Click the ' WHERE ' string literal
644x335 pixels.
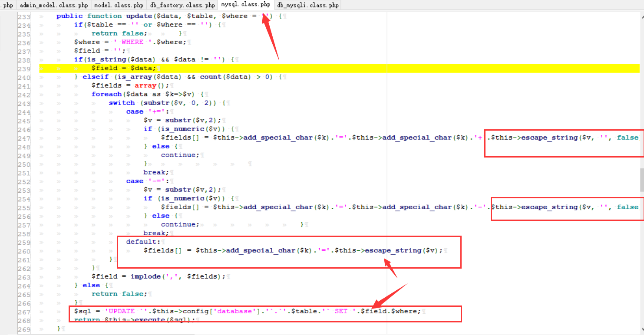click(x=132, y=42)
